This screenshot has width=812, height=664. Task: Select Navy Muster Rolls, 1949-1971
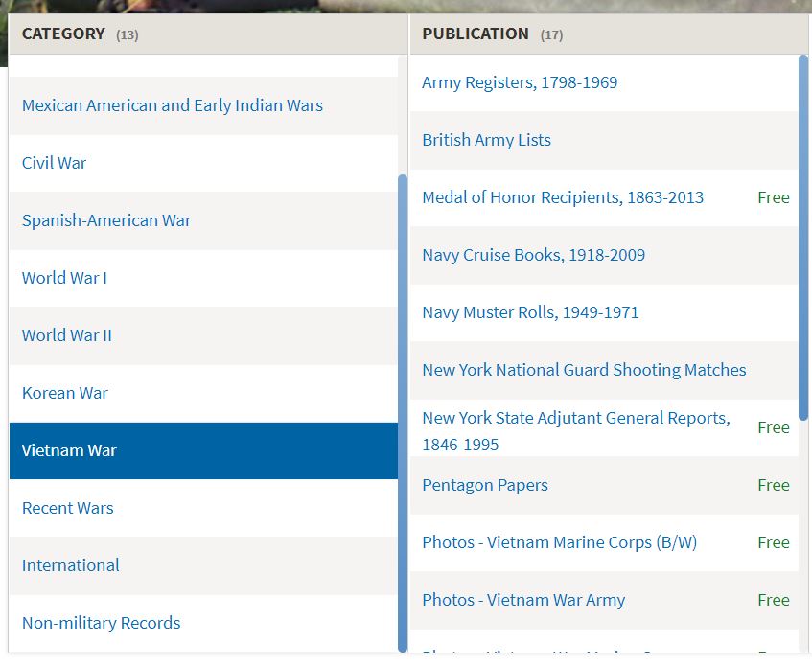530,312
